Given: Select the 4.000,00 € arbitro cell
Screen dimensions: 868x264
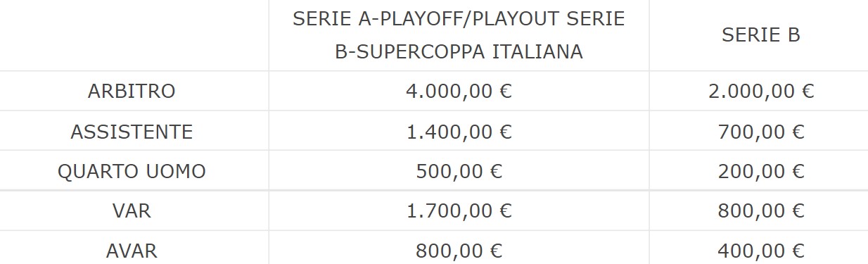Looking at the screenshot, I should click(x=459, y=92).
